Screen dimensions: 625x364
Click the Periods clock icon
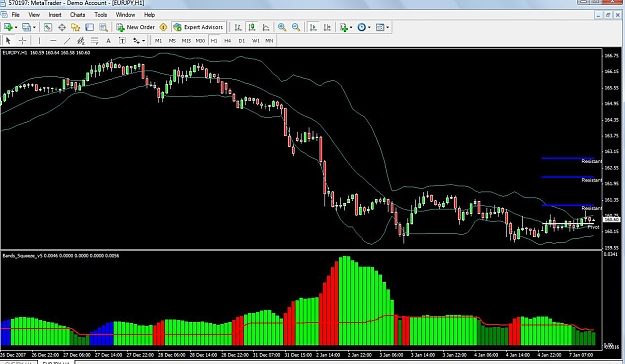click(362, 27)
